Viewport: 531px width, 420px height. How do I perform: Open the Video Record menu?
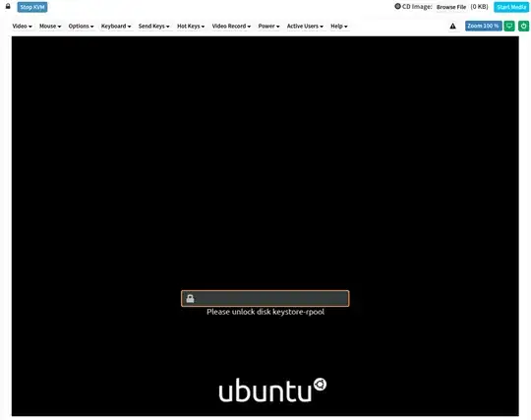pos(231,27)
